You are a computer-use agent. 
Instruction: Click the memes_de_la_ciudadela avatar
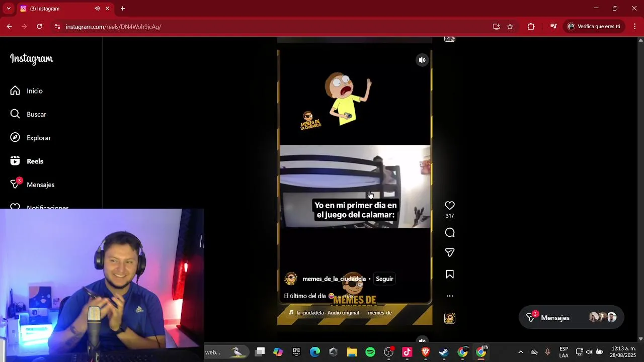coord(291,279)
